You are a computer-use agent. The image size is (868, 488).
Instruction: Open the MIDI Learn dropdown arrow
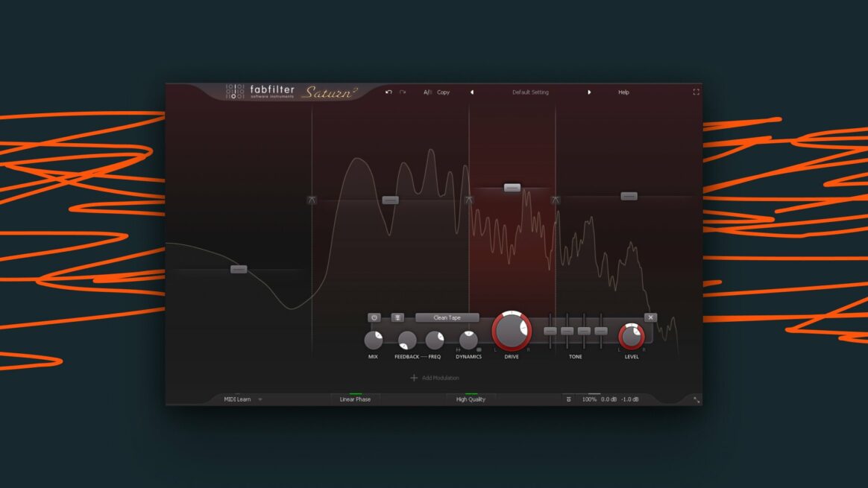[x=260, y=399]
